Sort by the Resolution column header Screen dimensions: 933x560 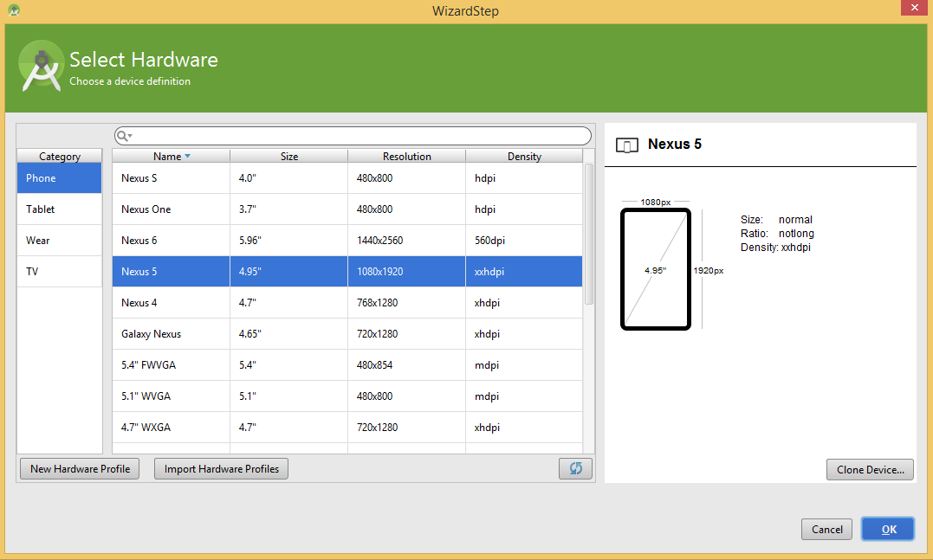pyautogui.click(x=407, y=157)
